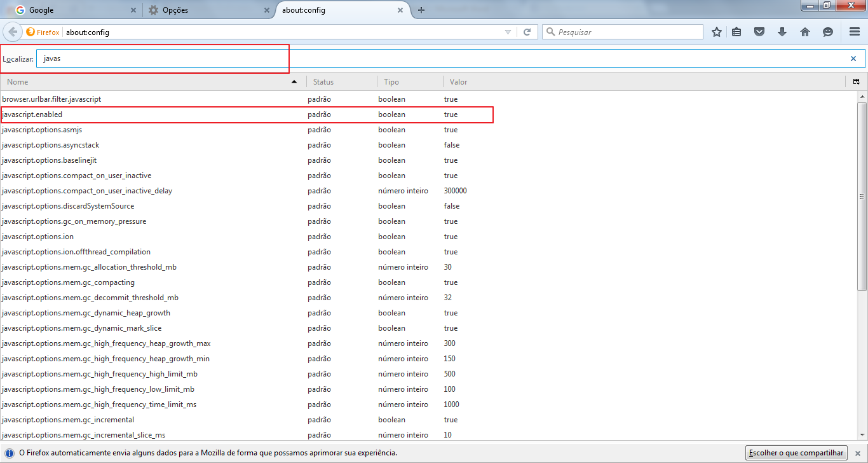Select the javascript.options.ion row
Image resolution: width=868 pixels, height=463 pixels.
[428, 237]
